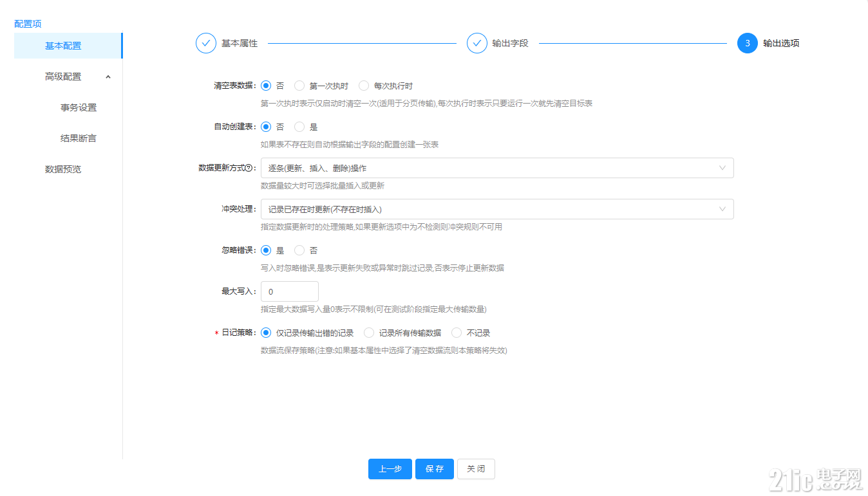868x496 pixels.
Task: Click the 冲突处理 field label
Action: pos(239,209)
